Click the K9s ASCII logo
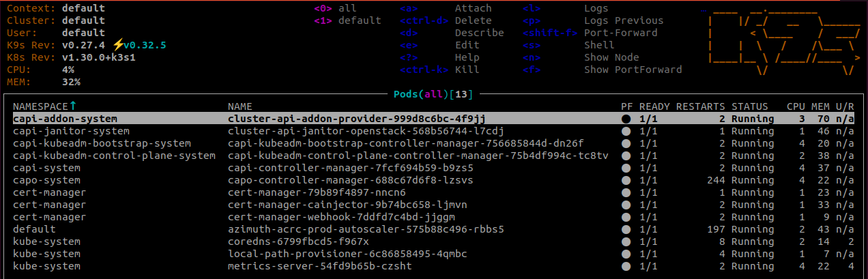This screenshot has width=868, height=279. coord(781,40)
